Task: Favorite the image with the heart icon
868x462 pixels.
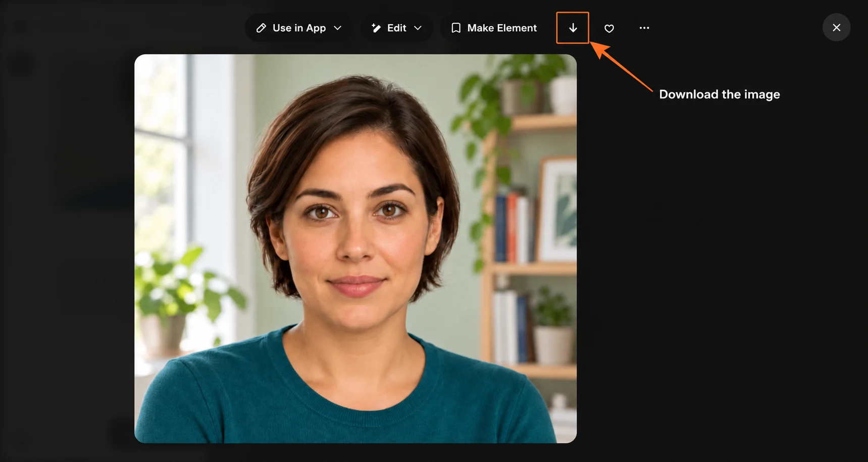Action: point(609,28)
